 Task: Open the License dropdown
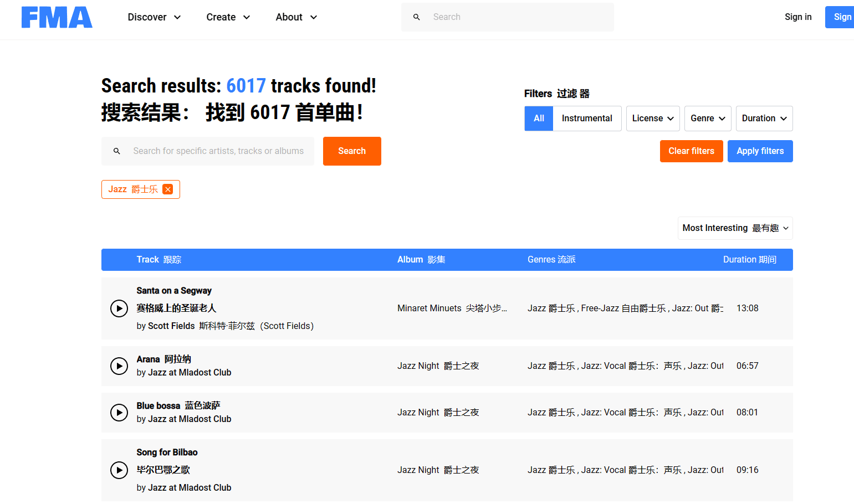pyautogui.click(x=652, y=118)
